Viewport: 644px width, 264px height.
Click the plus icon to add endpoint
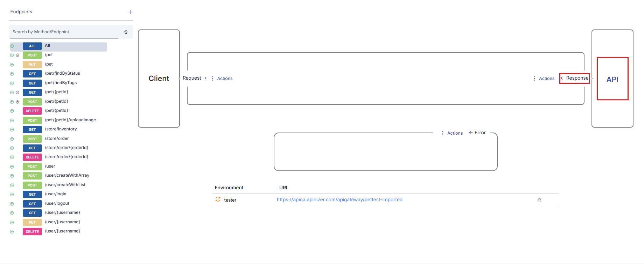131,12
